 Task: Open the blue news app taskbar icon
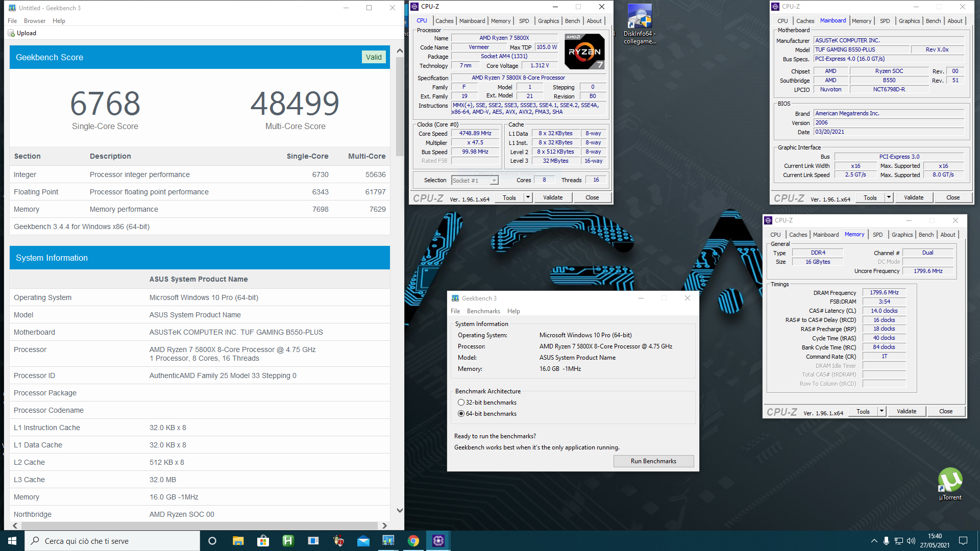[x=313, y=541]
